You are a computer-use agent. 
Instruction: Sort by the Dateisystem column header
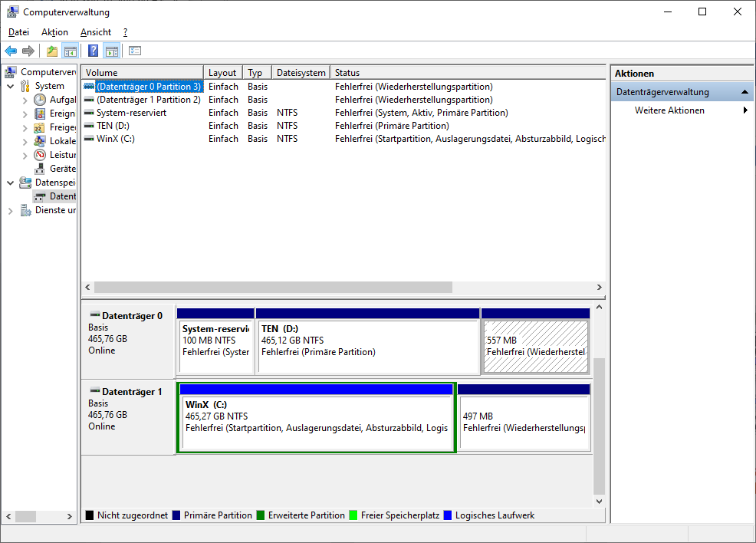(x=301, y=72)
